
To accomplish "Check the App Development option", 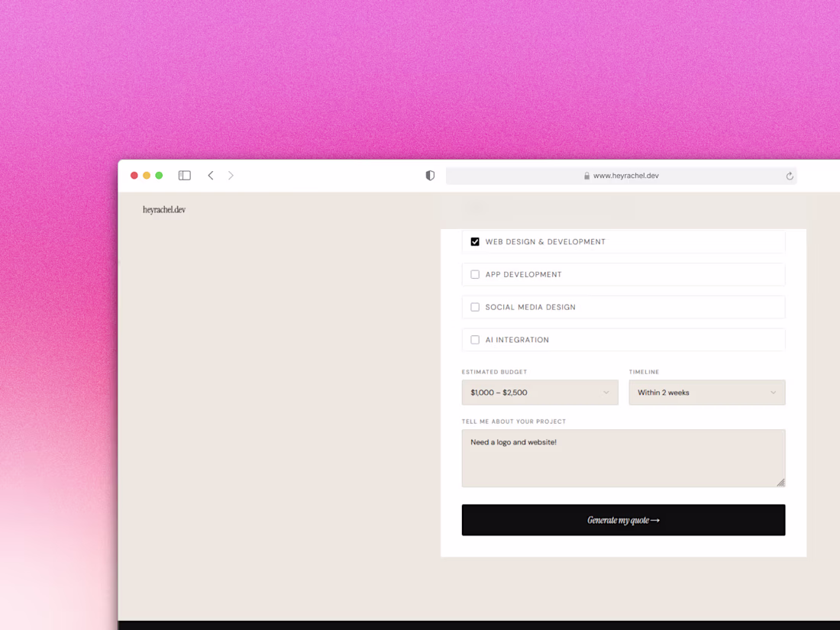I will [475, 274].
